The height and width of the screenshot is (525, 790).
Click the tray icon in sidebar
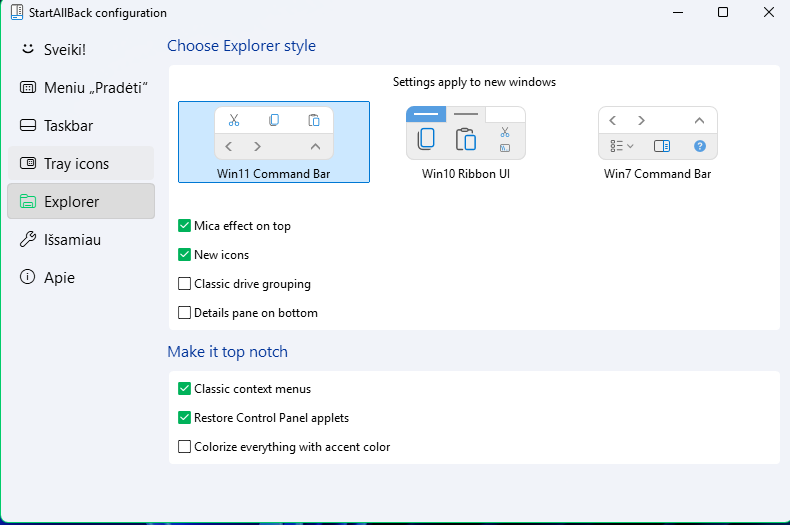point(28,163)
